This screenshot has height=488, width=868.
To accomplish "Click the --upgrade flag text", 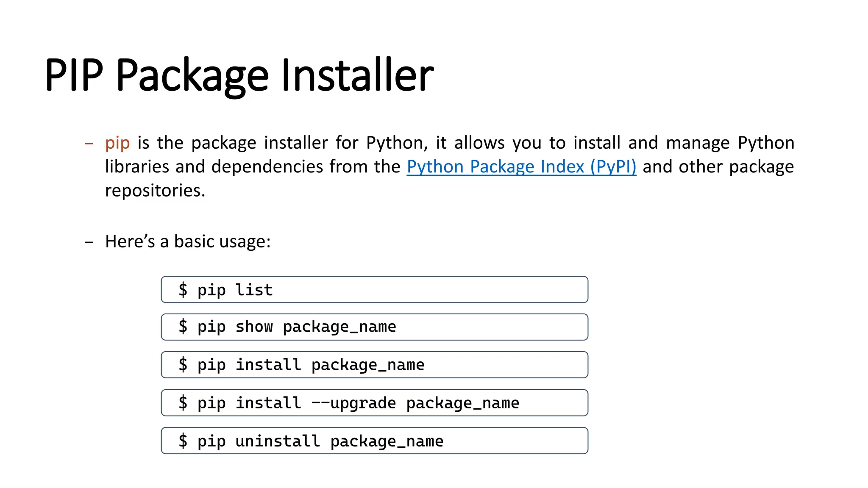I will (353, 403).
